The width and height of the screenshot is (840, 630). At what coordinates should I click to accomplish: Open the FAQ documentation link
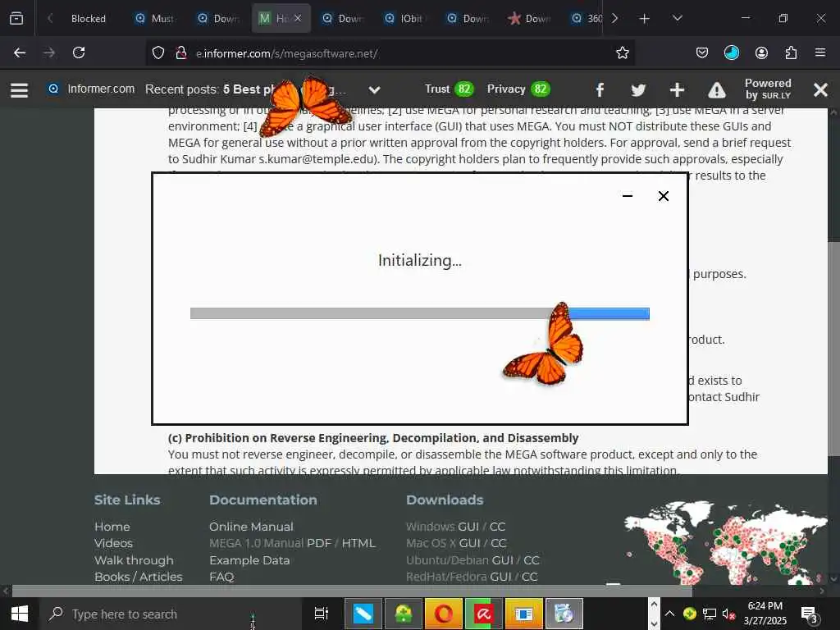point(221,577)
